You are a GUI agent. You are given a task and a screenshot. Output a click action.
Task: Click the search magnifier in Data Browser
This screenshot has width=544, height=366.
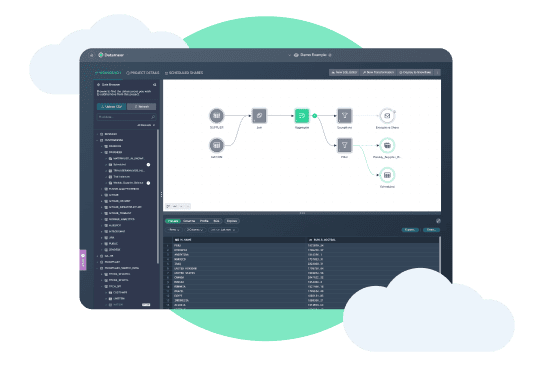(153, 117)
